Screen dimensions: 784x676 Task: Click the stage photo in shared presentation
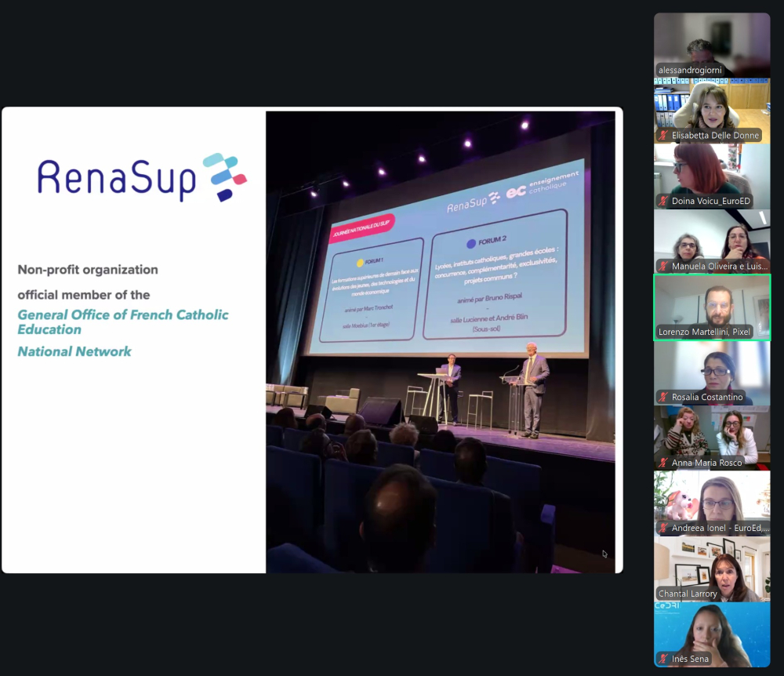pos(440,341)
